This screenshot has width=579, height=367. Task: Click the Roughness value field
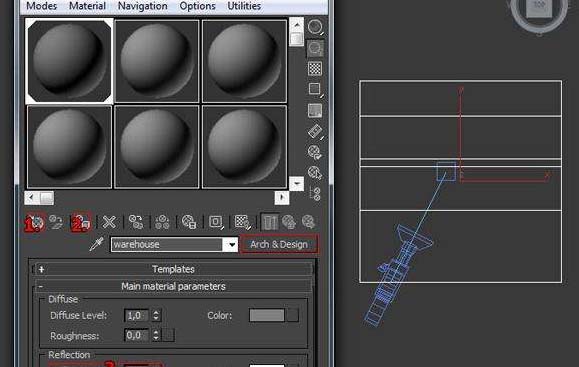[136, 335]
